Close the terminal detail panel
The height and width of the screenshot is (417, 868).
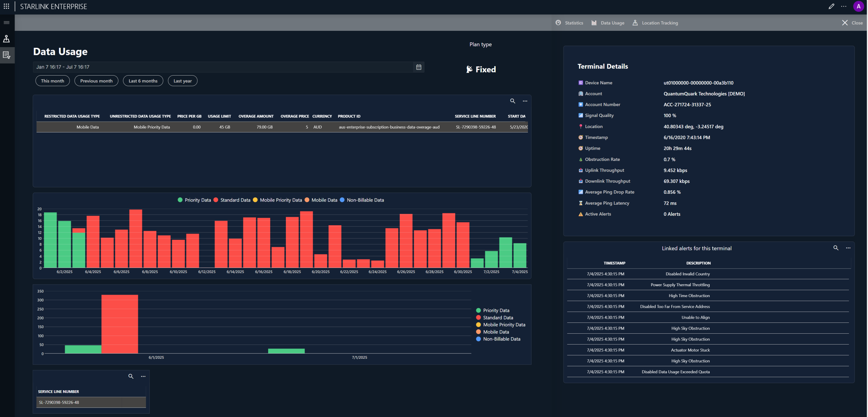(852, 23)
